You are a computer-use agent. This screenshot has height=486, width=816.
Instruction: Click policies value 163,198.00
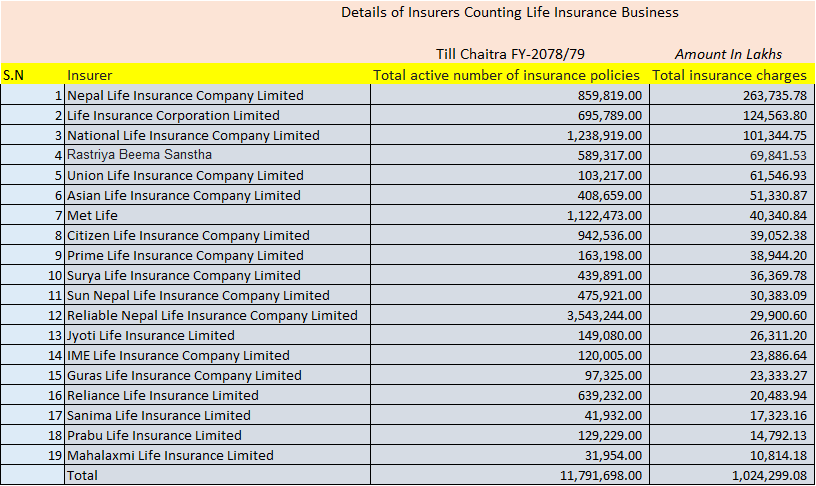coord(610,255)
